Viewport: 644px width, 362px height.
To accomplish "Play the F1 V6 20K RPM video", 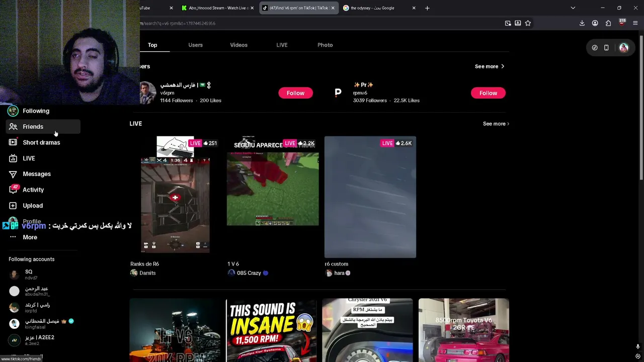I will coord(175,330).
